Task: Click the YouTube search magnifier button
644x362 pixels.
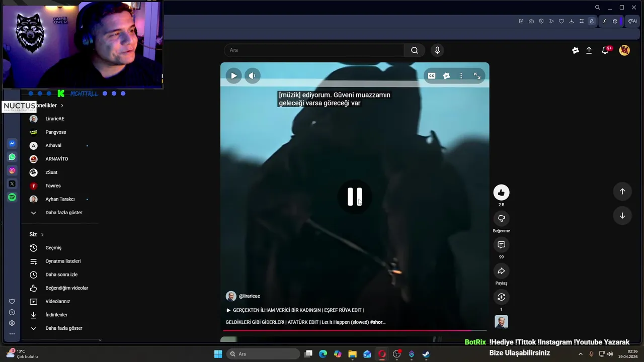Action: [x=415, y=50]
